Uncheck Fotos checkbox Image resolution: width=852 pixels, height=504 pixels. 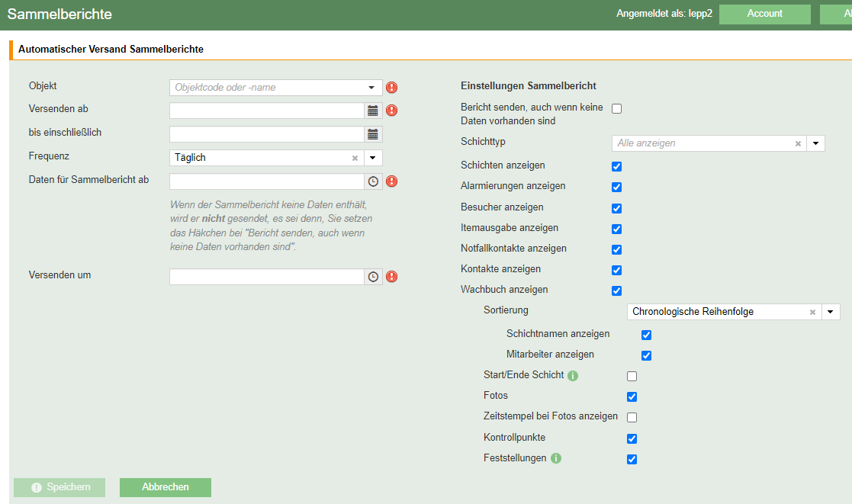tap(632, 396)
